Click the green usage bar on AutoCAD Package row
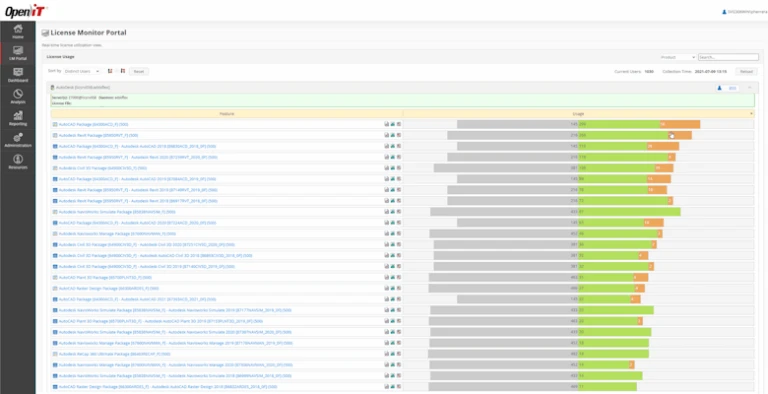768x394 pixels. tap(619, 124)
